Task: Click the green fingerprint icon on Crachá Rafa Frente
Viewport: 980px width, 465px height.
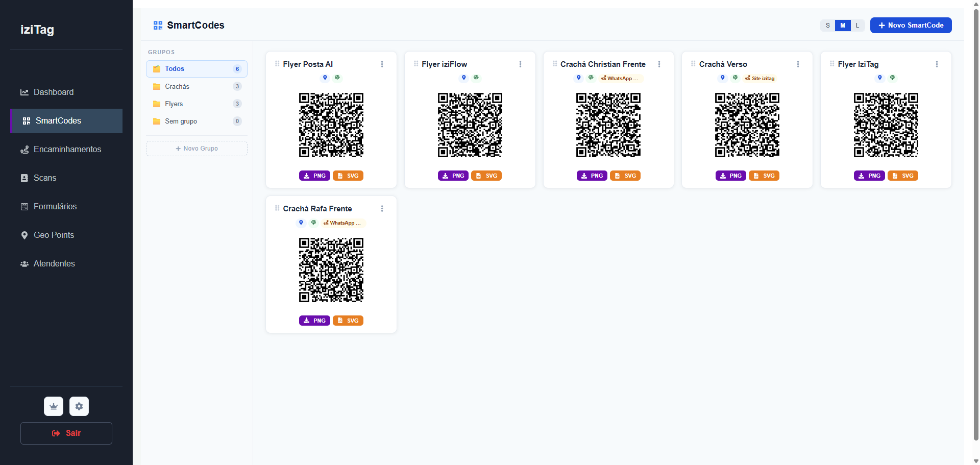Action: (x=314, y=223)
